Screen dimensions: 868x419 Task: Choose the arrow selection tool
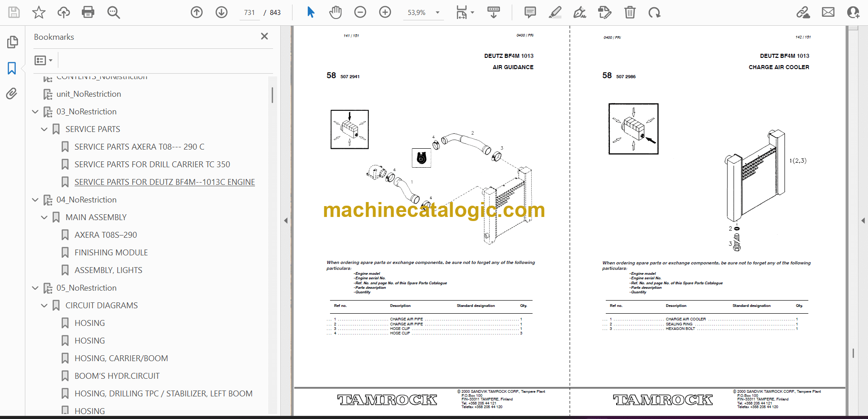pos(311,12)
